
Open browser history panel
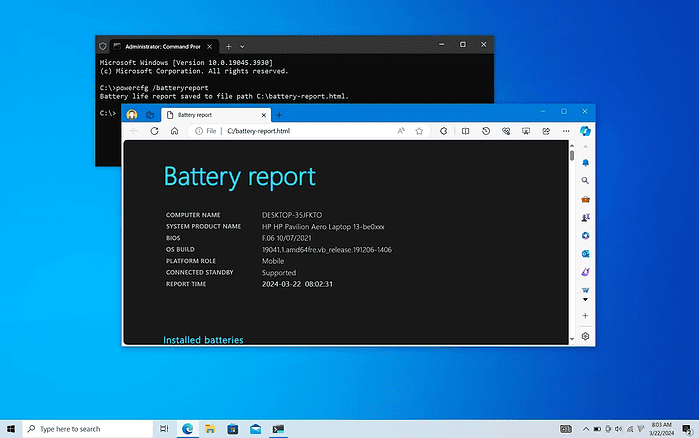pos(486,131)
